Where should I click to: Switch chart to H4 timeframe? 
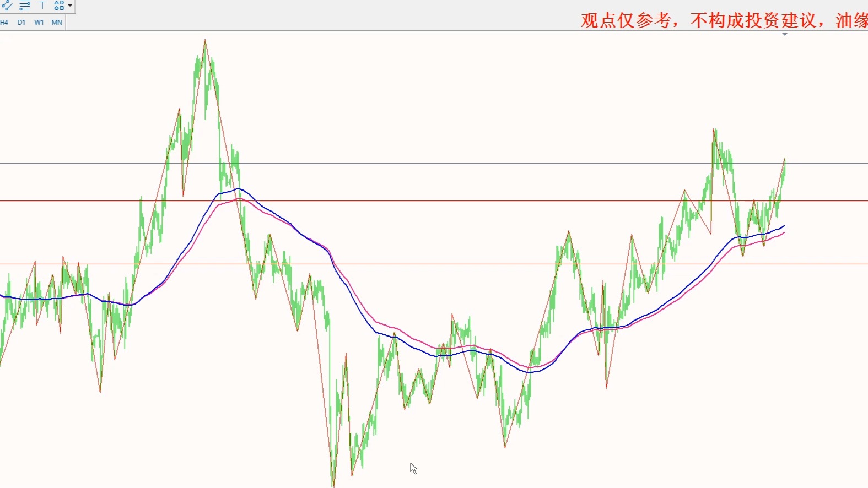pos(4,23)
